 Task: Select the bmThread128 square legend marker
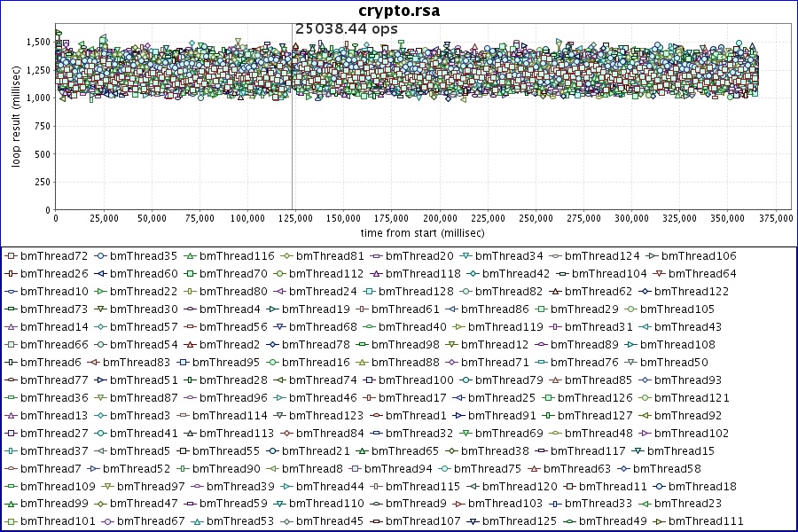[x=369, y=292]
